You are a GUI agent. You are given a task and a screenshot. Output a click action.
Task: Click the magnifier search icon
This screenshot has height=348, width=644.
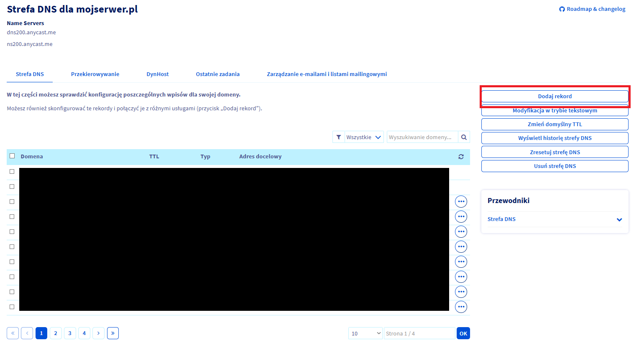(x=464, y=137)
